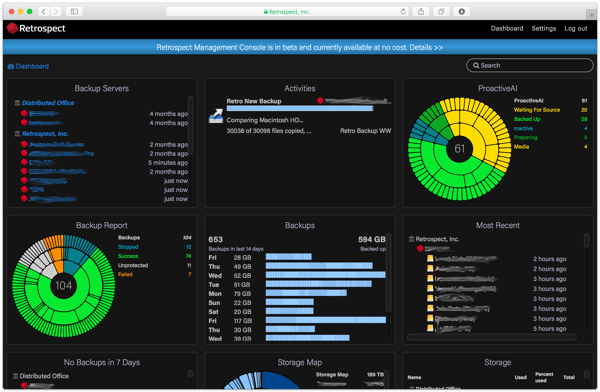This screenshot has height=392, width=600.
Task: Click the Most Recent horizontal scrollbar
Action: 492,337
